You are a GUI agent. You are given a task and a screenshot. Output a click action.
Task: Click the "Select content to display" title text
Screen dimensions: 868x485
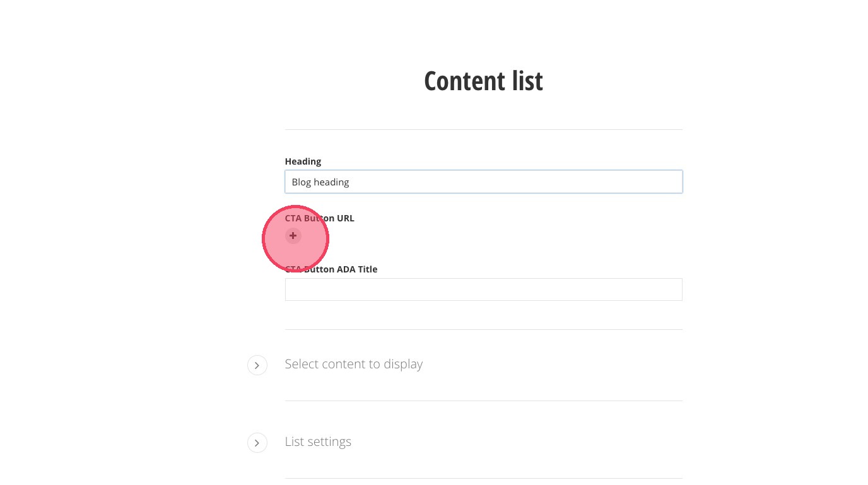(353, 365)
